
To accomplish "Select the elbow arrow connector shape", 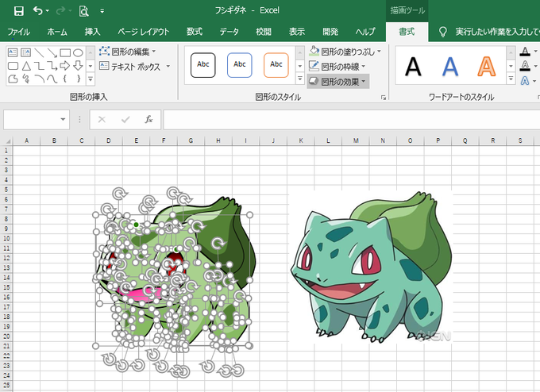I will coord(52,66).
